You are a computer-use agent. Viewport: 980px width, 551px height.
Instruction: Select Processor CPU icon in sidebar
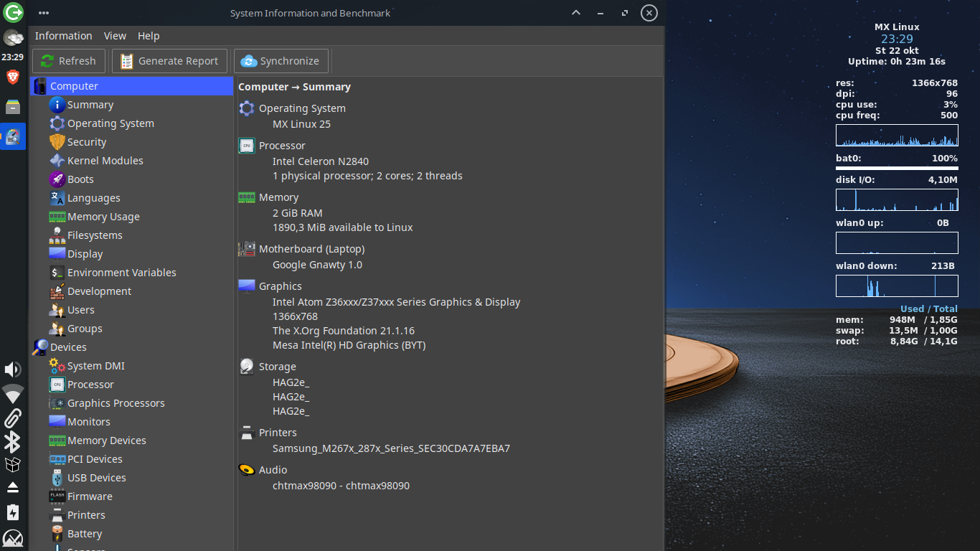click(x=57, y=385)
